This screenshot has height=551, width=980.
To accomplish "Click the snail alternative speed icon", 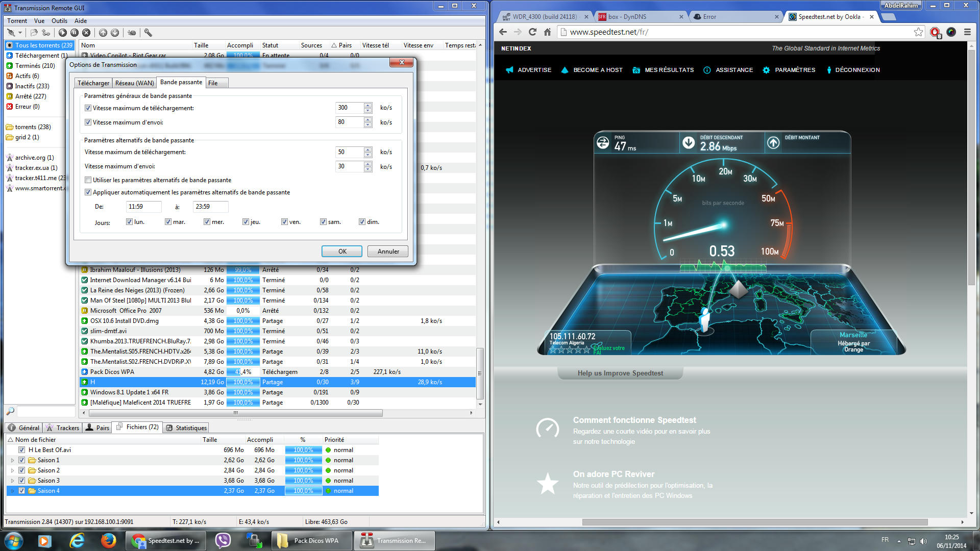I will (132, 33).
